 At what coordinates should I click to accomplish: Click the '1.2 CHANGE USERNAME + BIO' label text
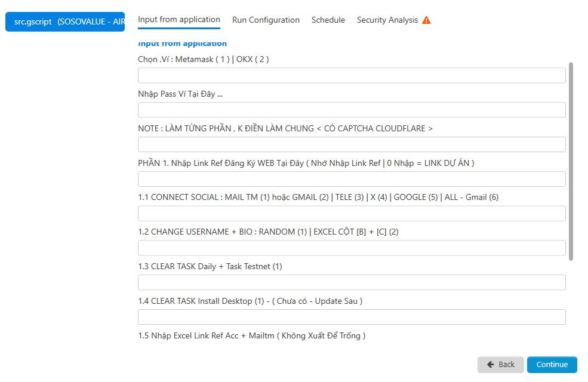pos(195,232)
